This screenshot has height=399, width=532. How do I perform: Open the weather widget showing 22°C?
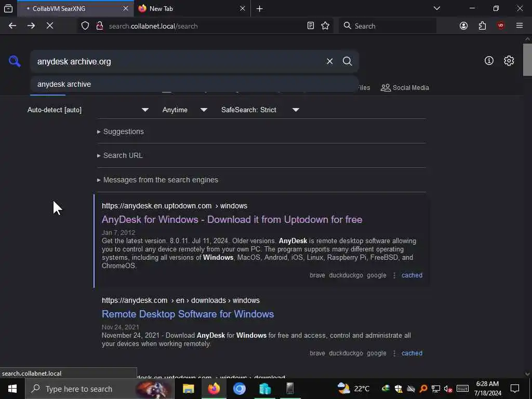click(x=353, y=389)
